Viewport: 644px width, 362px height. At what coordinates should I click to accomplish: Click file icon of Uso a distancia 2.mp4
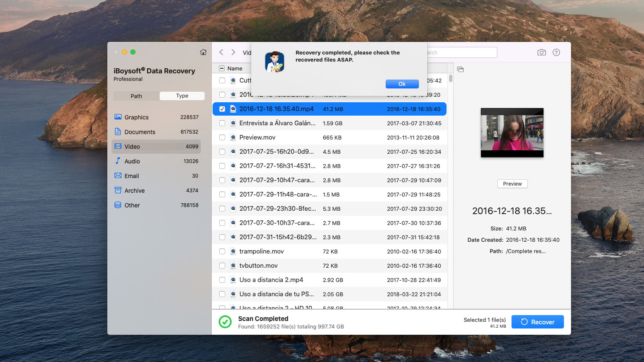pos(233,280)
